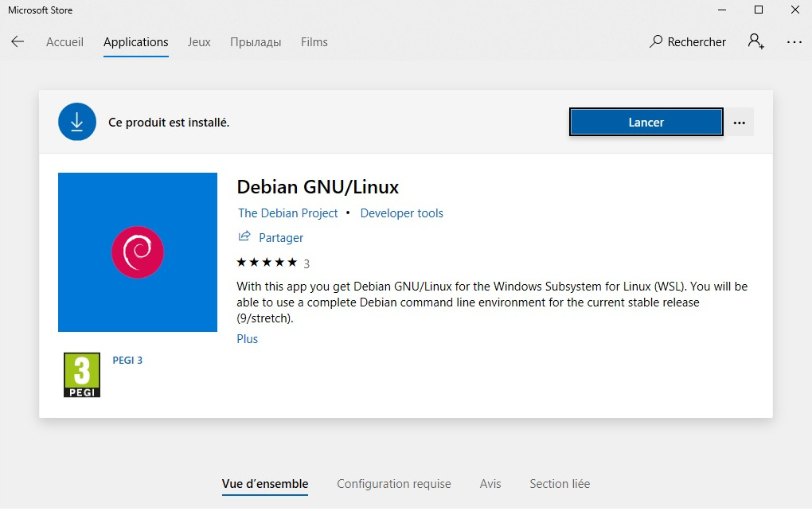Open the top-right more options menu

coord(794,42)
